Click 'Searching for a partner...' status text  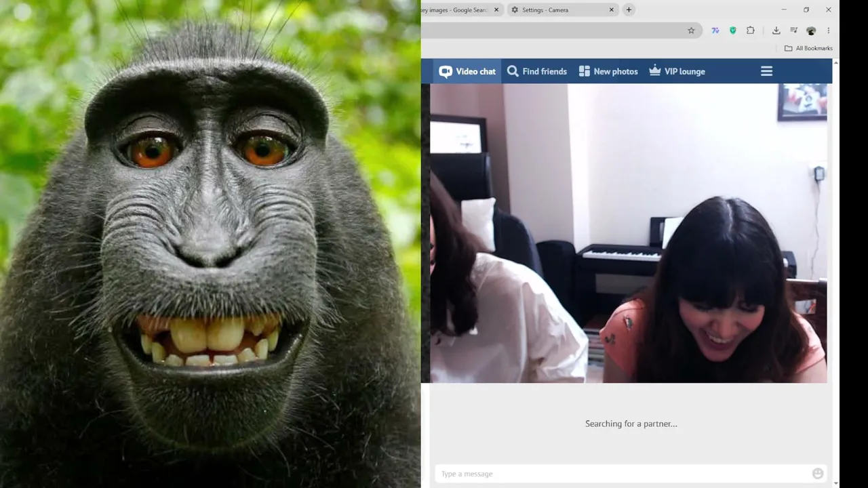tap(631, 424)
